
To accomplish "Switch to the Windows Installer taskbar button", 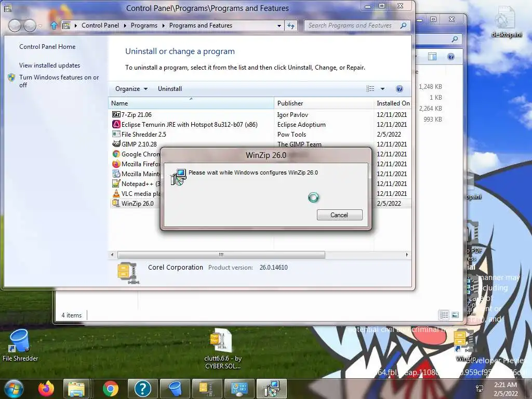I will pyautogui.click(x=272, y=389).
